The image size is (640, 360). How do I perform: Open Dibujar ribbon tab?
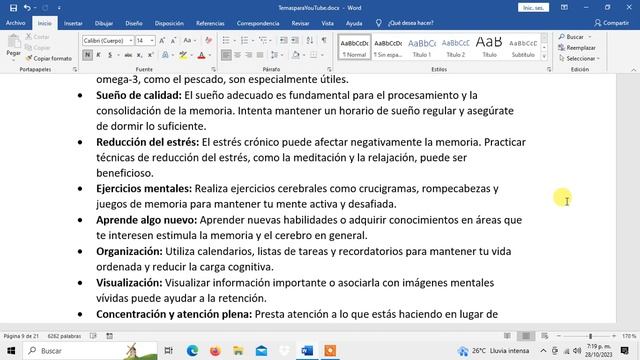104,23
